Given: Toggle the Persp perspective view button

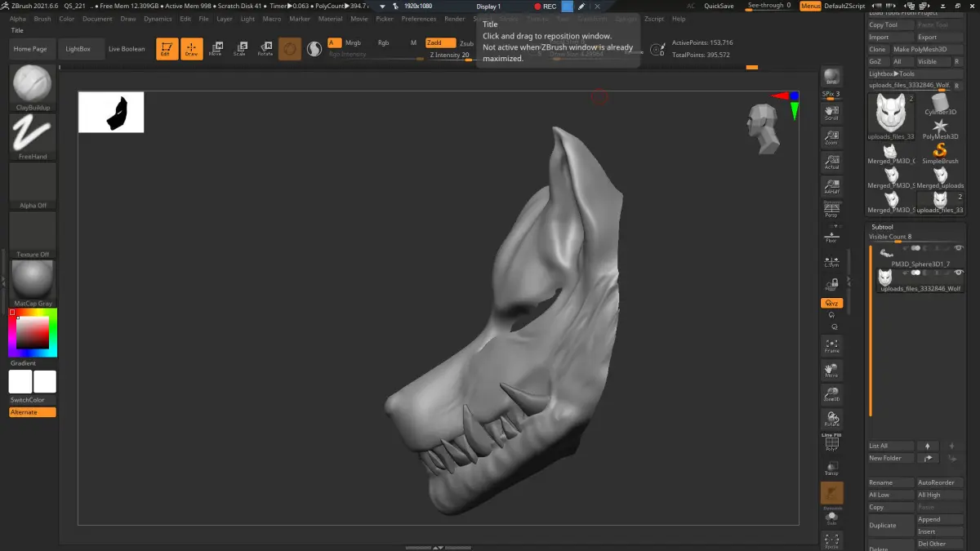Looking at the screenshot, I should coord(831,211).
